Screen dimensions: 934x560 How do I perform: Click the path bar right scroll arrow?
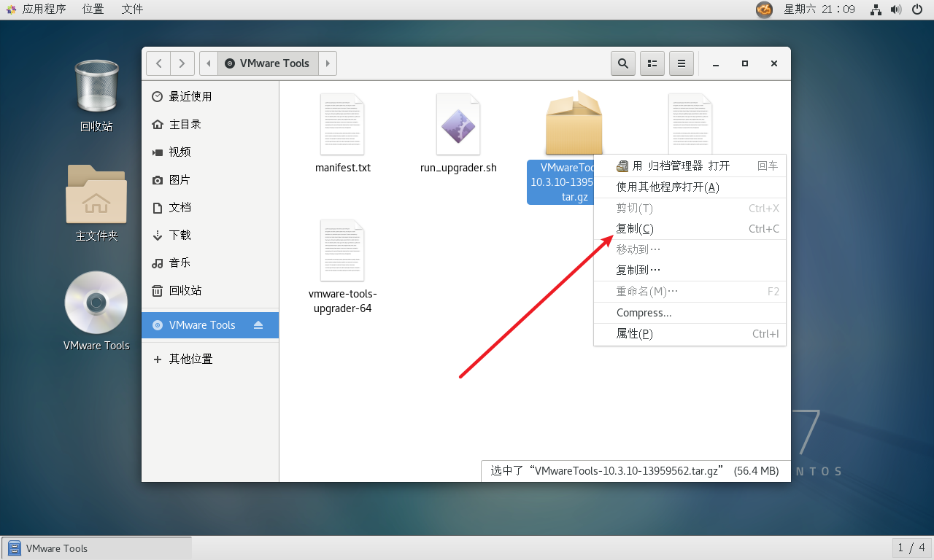tap(328, 63)
